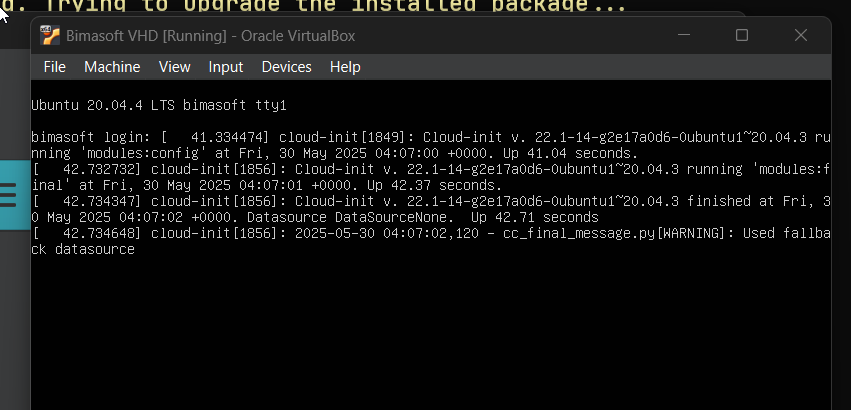Open the View menu
The image size is (851, 410).
click(x=174, y=67)
